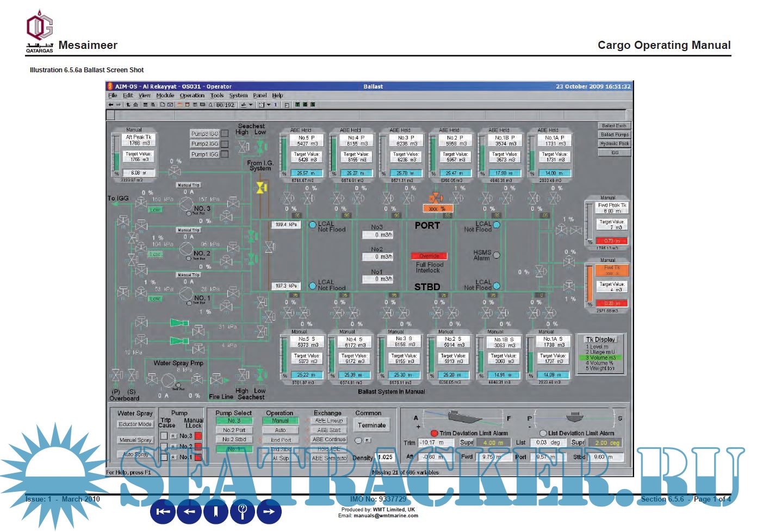Open the Operation menu
757x532 pixels.
point(192,96)
